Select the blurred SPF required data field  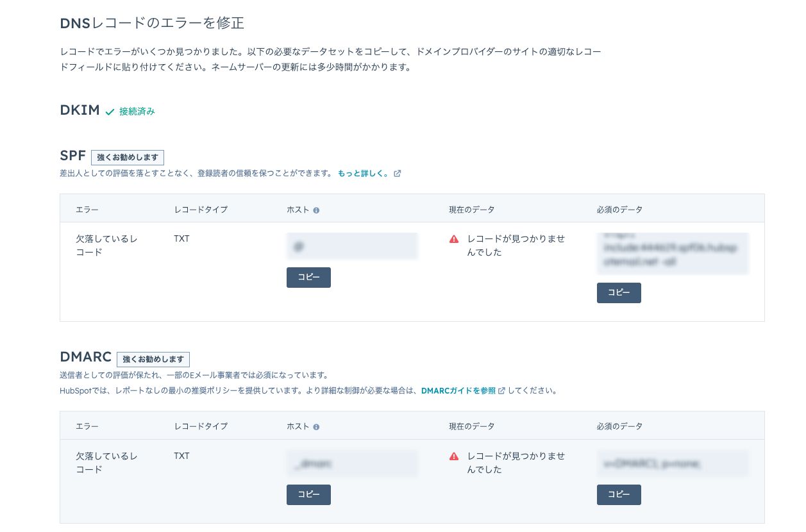(673, 254)
